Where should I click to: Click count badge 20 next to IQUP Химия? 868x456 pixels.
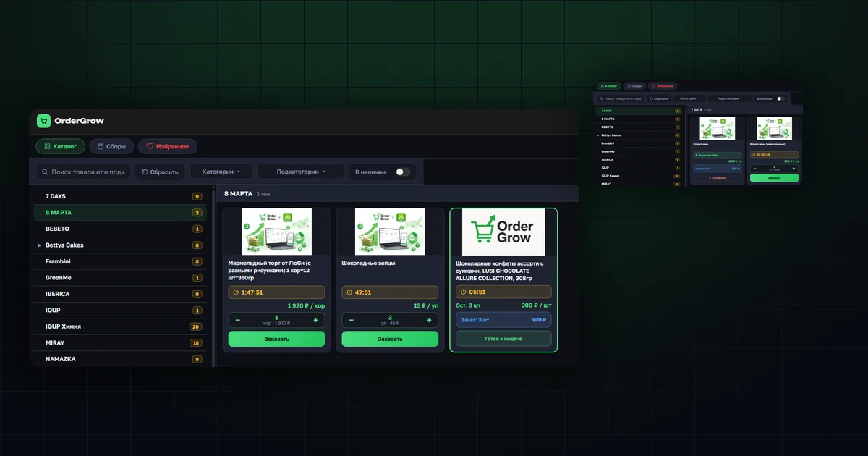(x=195, y=326)
